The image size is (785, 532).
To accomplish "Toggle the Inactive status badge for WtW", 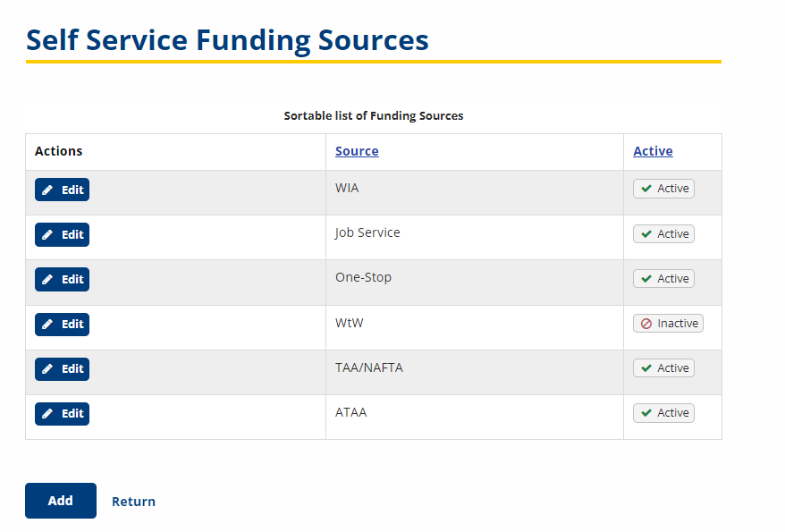I will [x=668, y=324].
